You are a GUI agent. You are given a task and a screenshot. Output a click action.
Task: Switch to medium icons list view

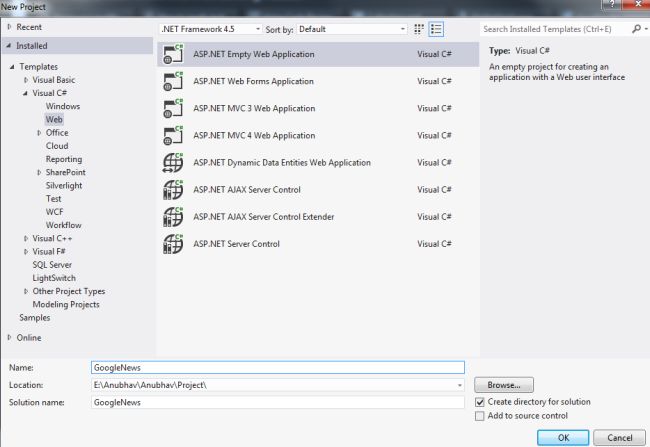(436, 29)
